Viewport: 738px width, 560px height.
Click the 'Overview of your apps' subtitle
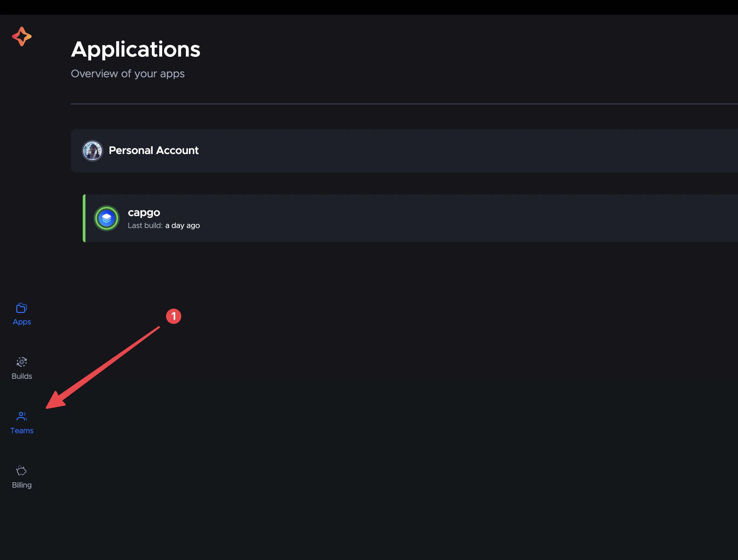127,74
